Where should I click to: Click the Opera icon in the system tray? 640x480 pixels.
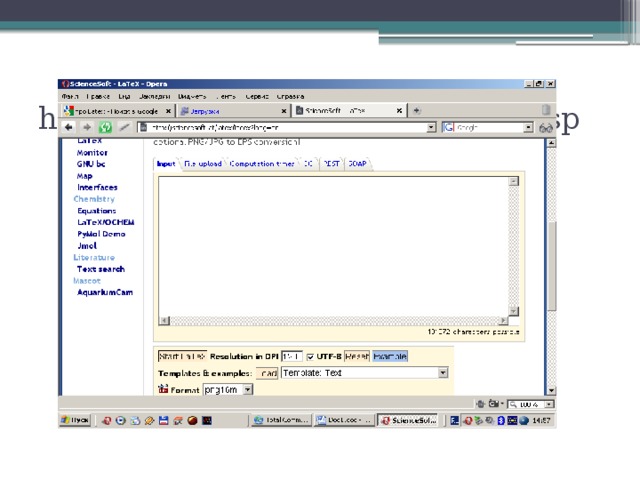[467, 420]
